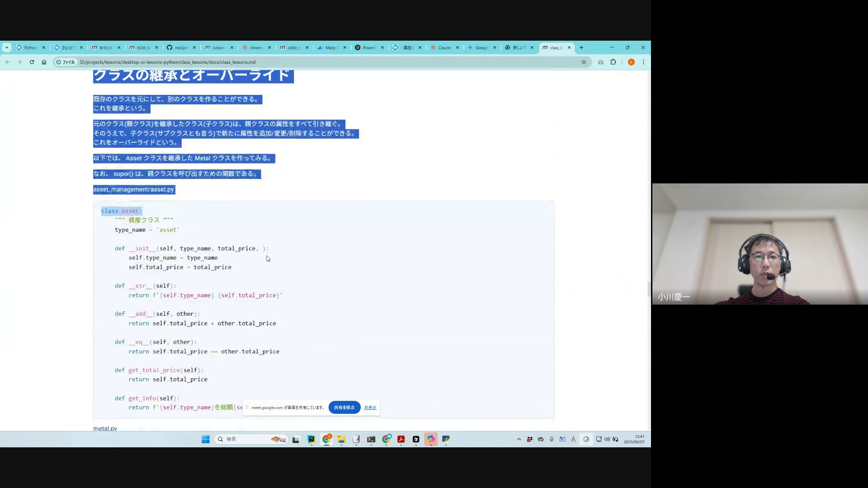Click 共有を停止 to stop screen sharing
The height and width of the screenshot is (488, 868).
pos(344,407)
